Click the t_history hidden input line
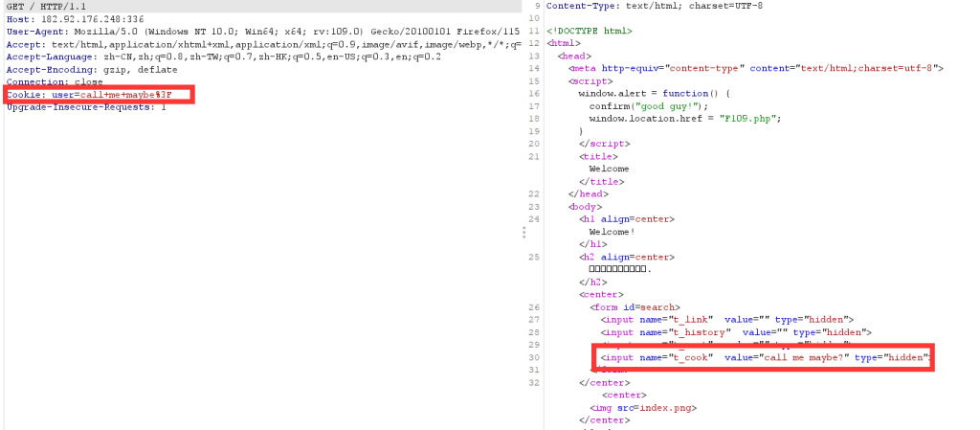This screenshot has height=430, width=980. tap(736, 331)
